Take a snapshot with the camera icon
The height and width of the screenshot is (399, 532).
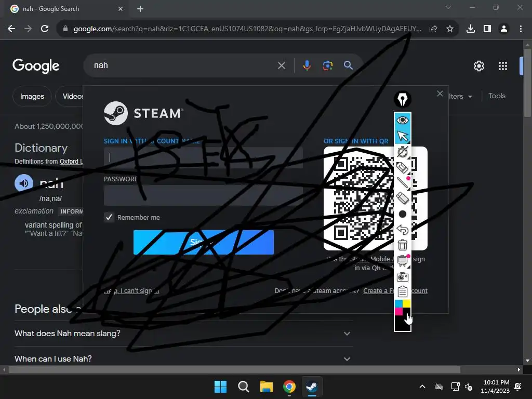click(403, 277)
